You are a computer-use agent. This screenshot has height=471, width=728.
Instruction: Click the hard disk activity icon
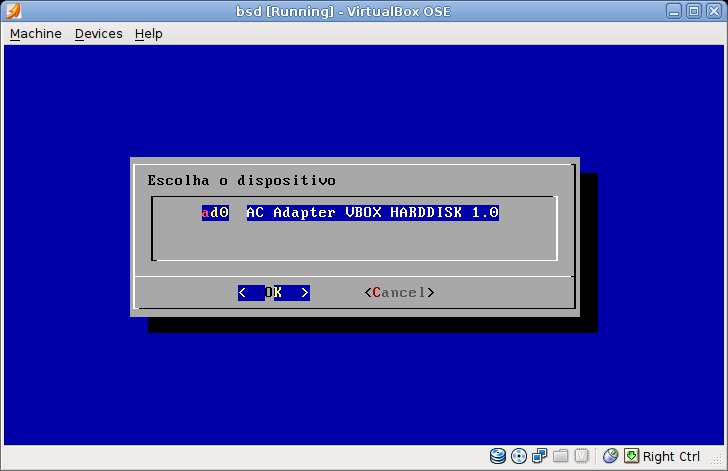498,456
